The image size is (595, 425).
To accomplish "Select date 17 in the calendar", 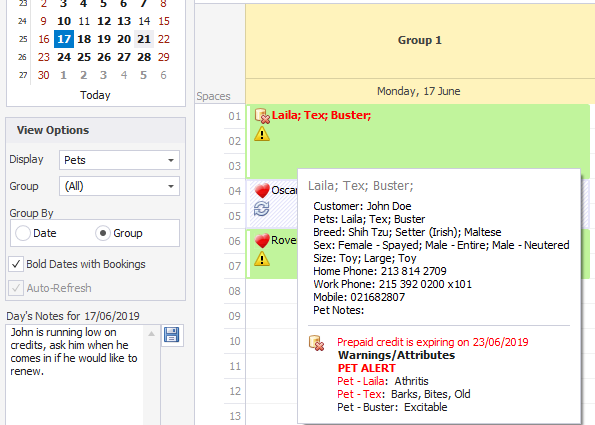I will click(x=64, y=39).
